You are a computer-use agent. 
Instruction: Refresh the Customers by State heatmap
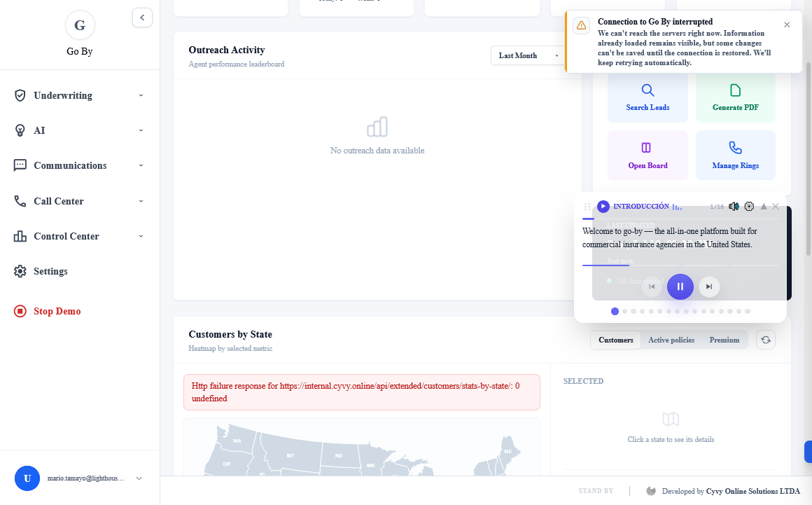(765, 340)
